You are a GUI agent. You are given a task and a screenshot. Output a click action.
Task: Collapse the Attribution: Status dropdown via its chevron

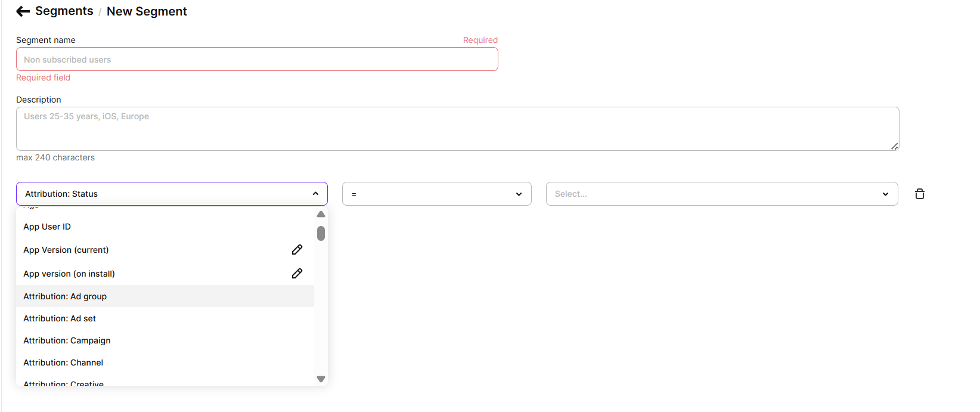315,194
